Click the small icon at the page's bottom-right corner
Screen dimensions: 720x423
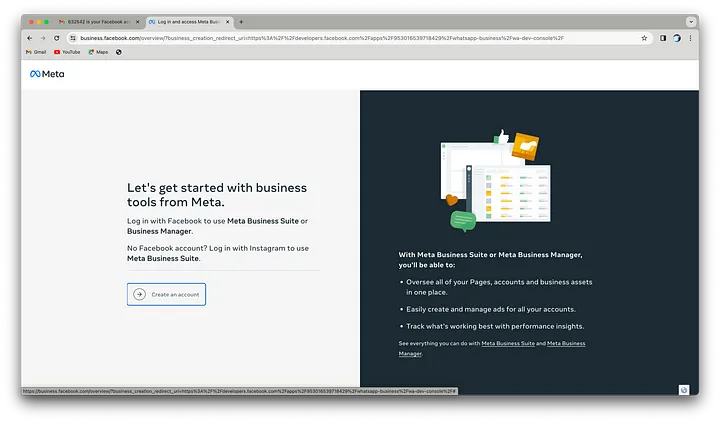point(684,390)
